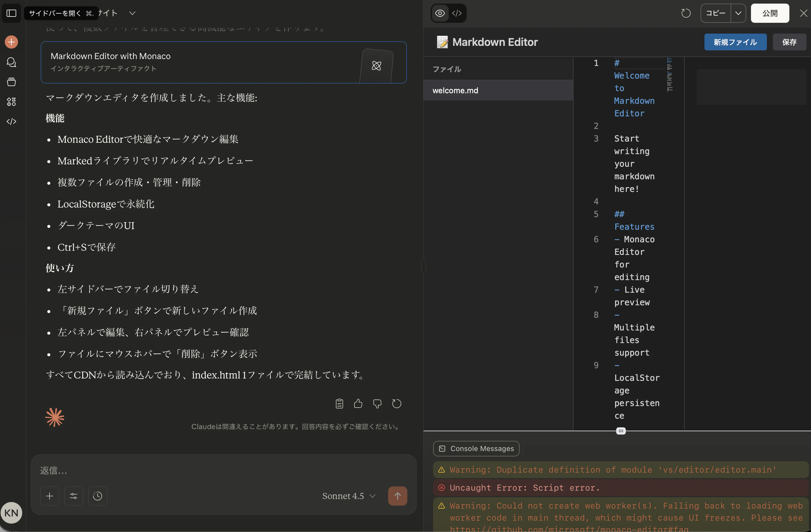Click 'Uncaught Error: Script error.' console message
Screen dimensions: 811x532
(x=620, y=488)
